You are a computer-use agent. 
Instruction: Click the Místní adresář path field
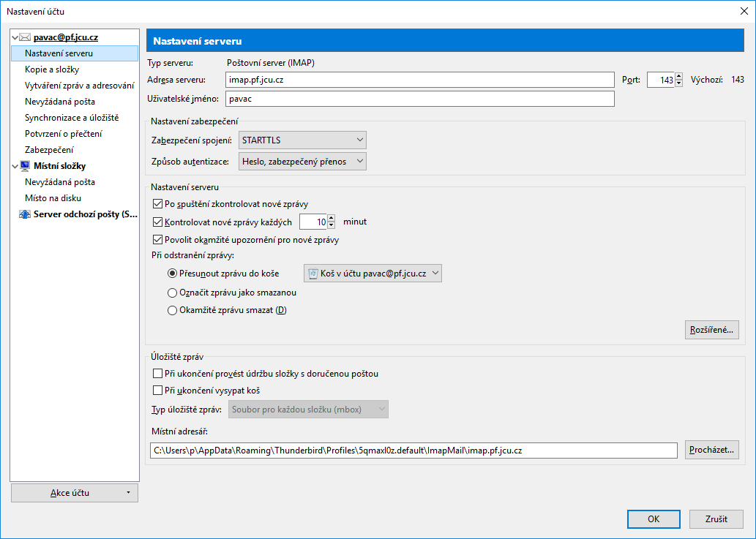(413, 451)
